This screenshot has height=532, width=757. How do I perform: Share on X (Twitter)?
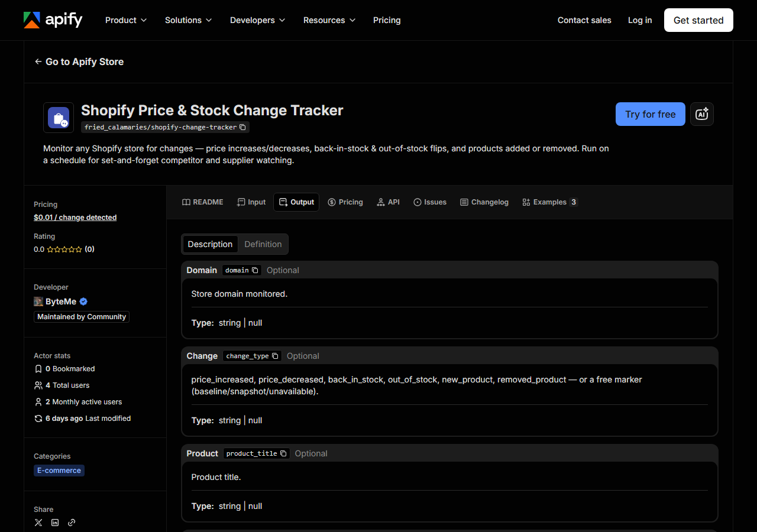click(38, 523)
